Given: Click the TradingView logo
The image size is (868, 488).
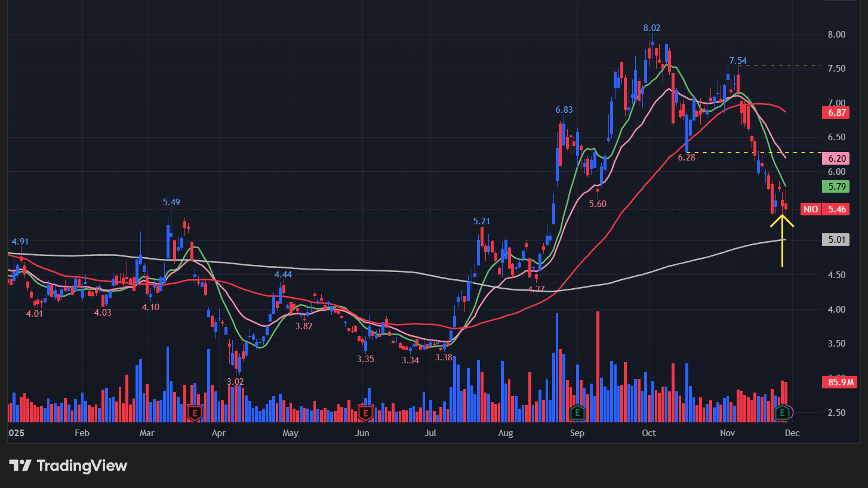Looking at the screenshot, I should coord(68,465).
